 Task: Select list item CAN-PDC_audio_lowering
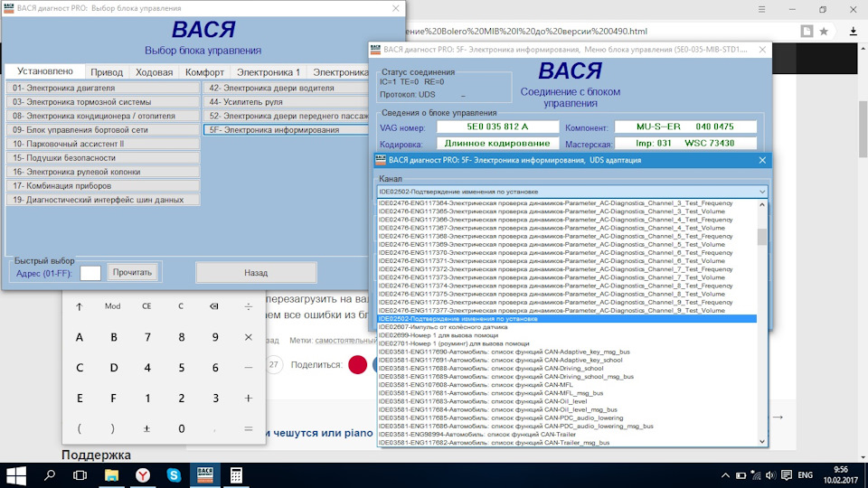(567, 418)
